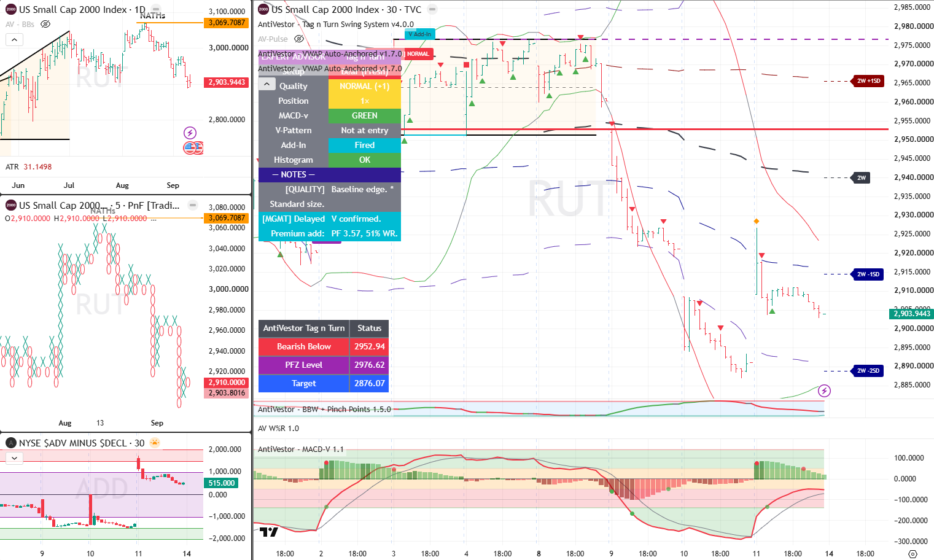Click the Histogram OK cell

point(365,160)
